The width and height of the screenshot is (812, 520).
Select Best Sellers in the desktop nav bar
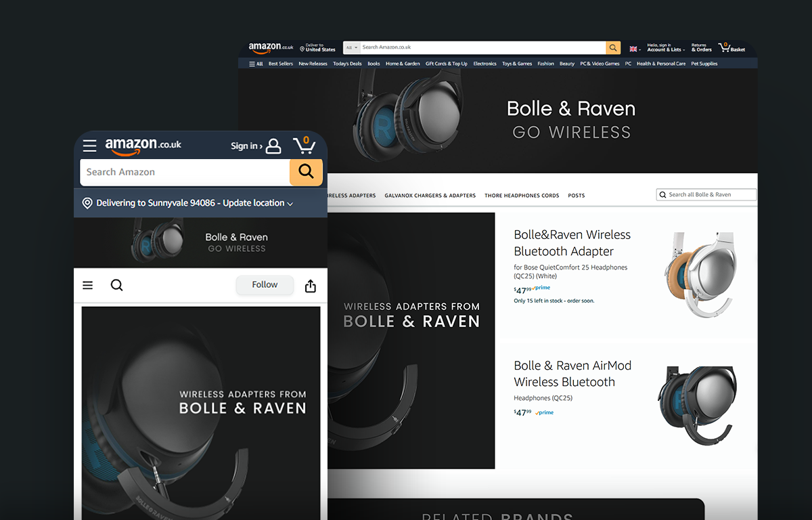281,64
